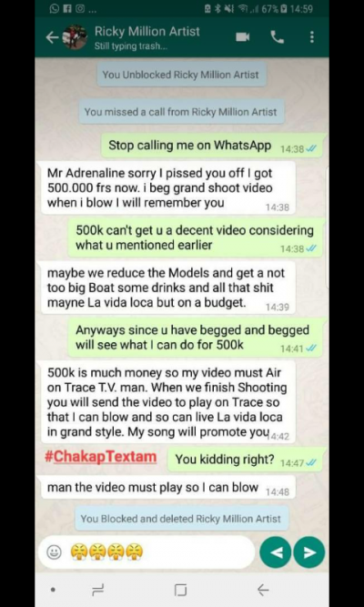Tap the Android home square button
Image resolution: width=364 pixels, height=607 pixels.
click(x=180, y=591)
